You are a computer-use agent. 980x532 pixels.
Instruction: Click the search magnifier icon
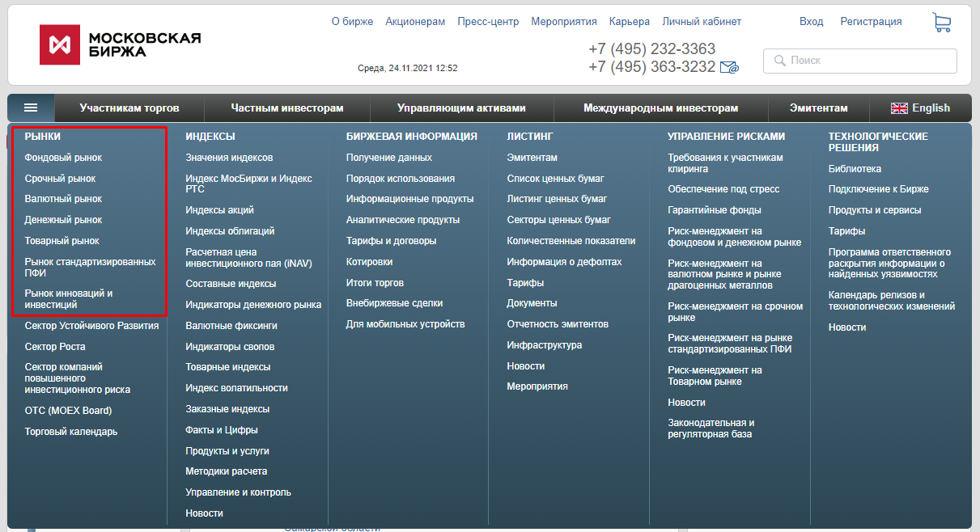pos(780,61)
